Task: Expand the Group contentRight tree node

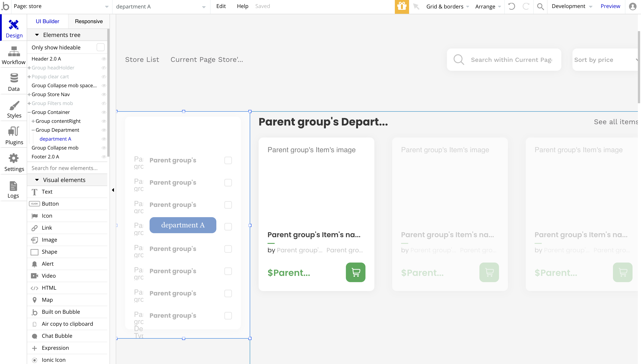Action: [x=33, y=121]
